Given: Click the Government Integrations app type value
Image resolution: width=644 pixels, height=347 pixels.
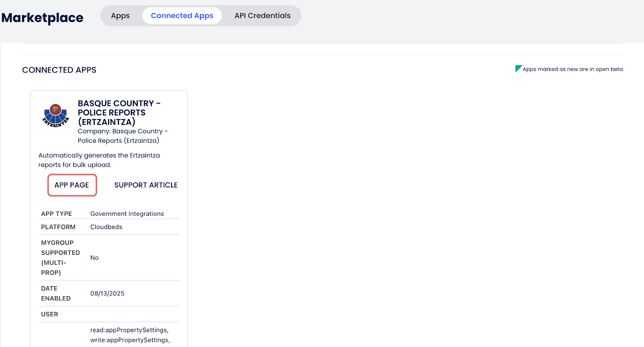Looking at the screenshot, I should [x=127, y=214].
